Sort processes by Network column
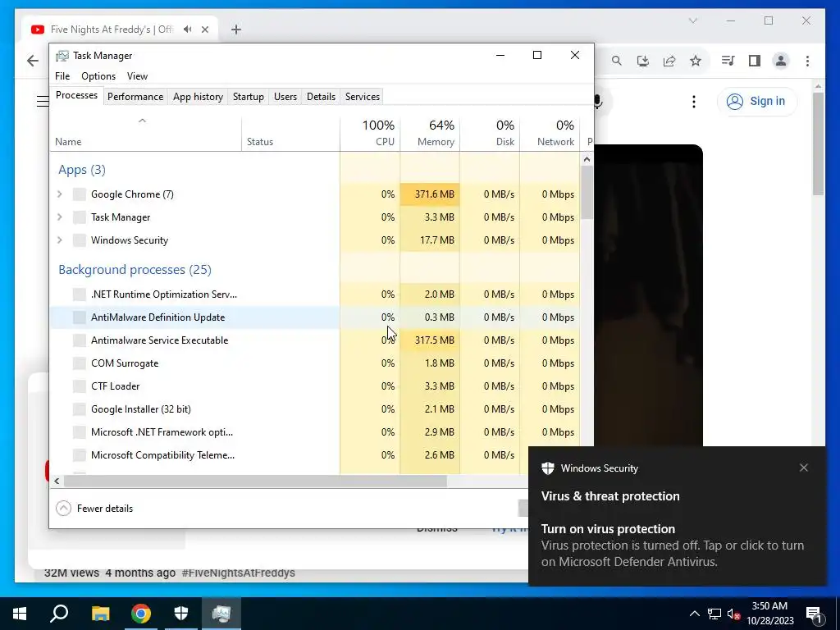The image size is (840, 630). coord(550,134)
